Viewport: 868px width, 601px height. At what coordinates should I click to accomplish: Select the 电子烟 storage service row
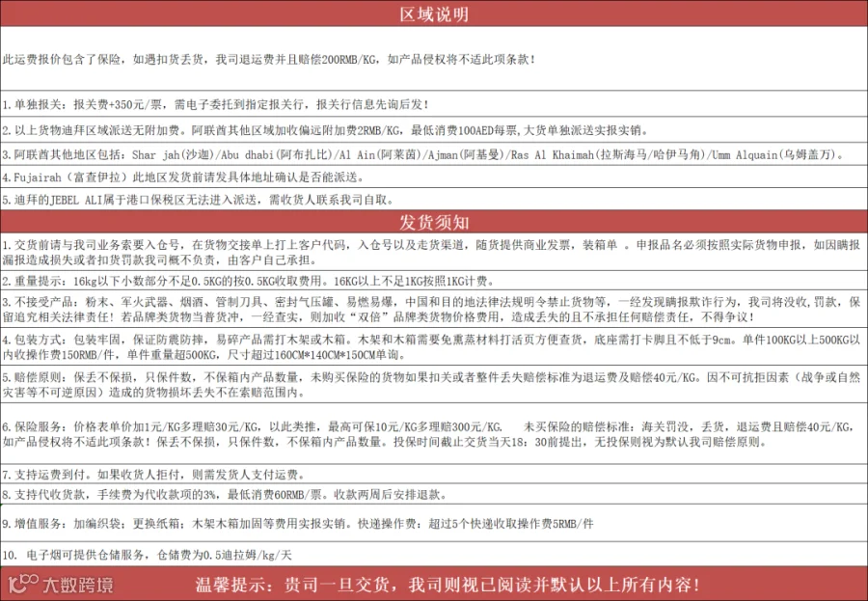coord(434,555)
